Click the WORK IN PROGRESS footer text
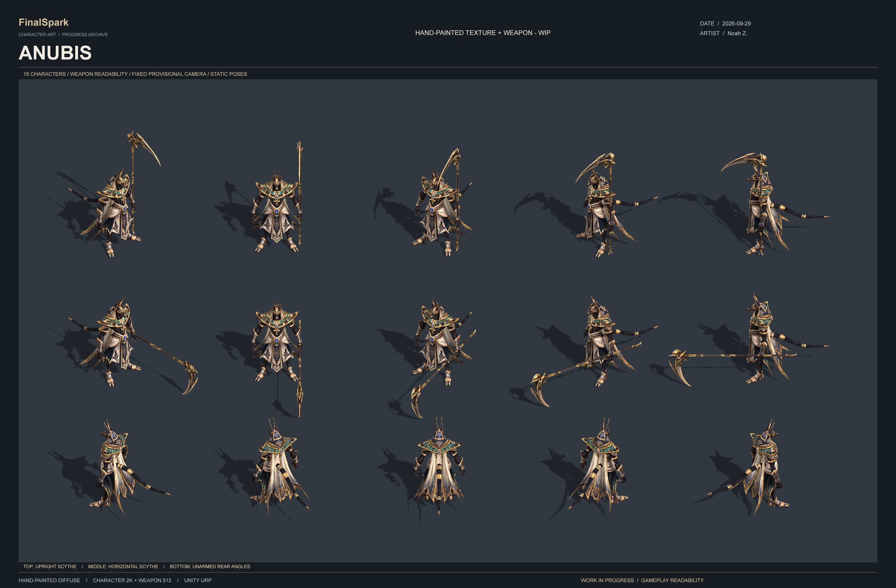 607,581
